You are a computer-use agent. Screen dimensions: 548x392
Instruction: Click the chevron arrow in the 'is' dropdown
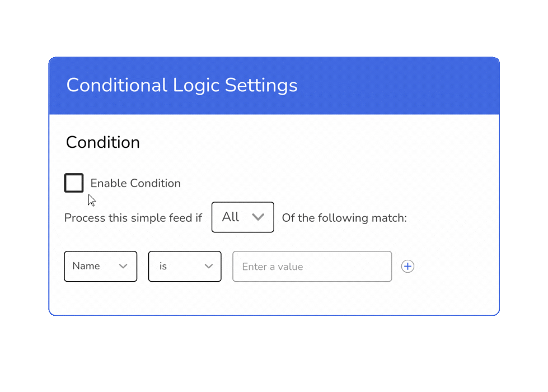click(x=209, y=267)
